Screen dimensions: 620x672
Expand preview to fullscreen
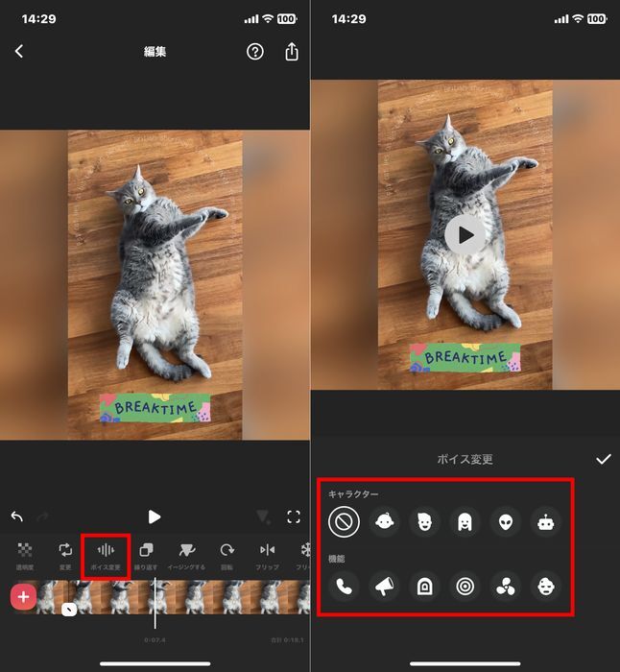point(294,516)
